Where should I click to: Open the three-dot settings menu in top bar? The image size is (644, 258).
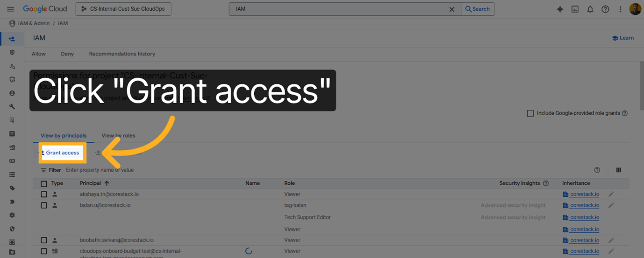click(621, 9)
